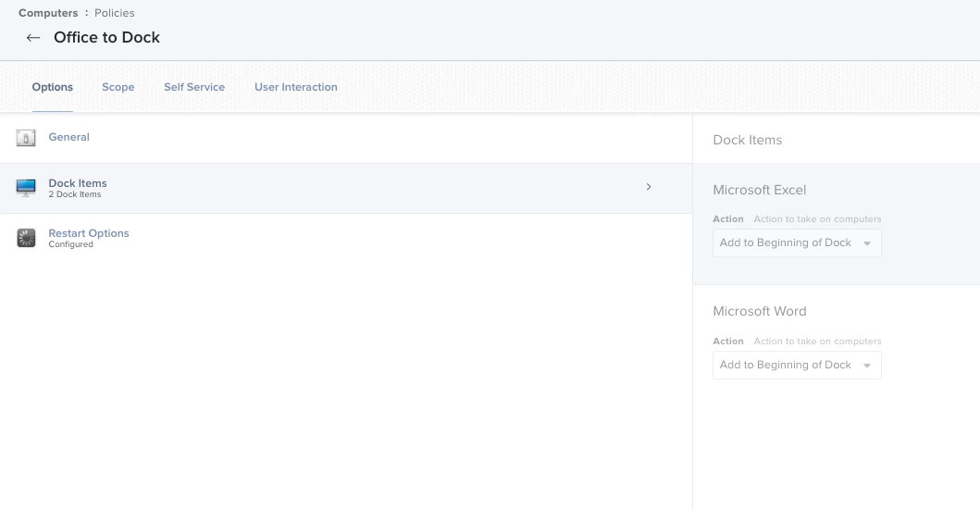Click the General lock box icon
Screen dimensions: 980x510
click(x=26, y=138)
